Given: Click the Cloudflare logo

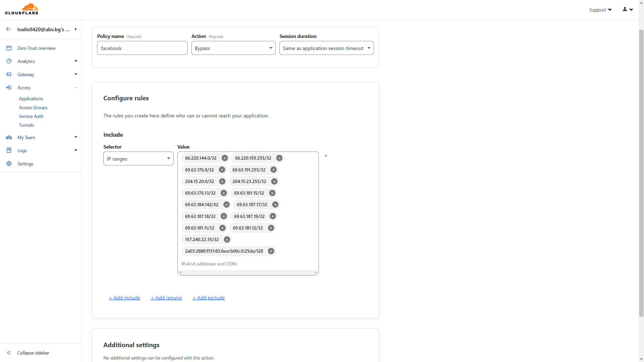Looking at the screenshot, I should (22, 9).
